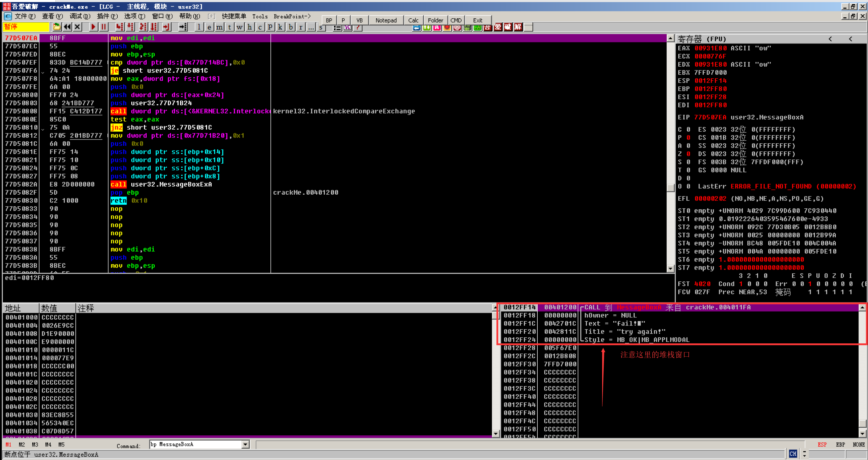The width and height of the screenshot is (868, 460).
Task: Click the VB button
Action: pyautogui.click(x=360, y=20)
